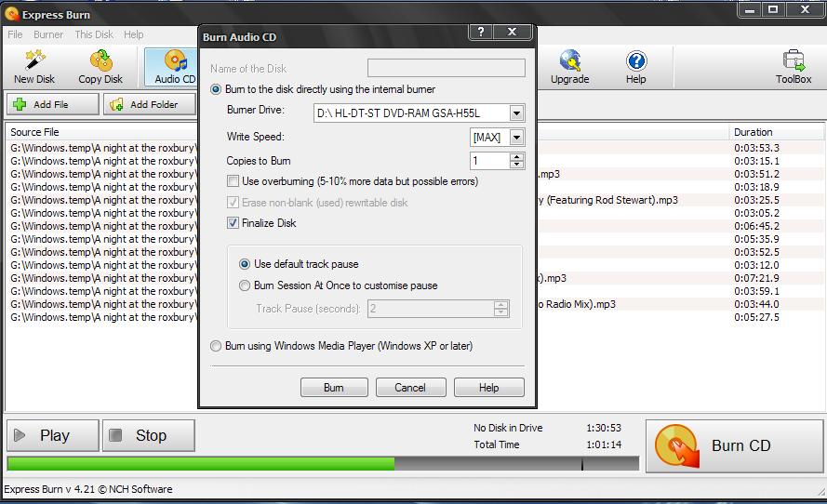The height and width of the screenshot is (504, 827).
Task: Select the Featuring Rod Stewart track
Action: (414, 200)
